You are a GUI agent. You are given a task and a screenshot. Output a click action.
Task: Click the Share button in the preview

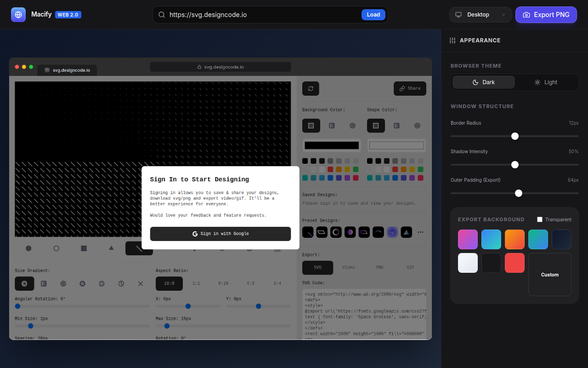pos(410,88)
